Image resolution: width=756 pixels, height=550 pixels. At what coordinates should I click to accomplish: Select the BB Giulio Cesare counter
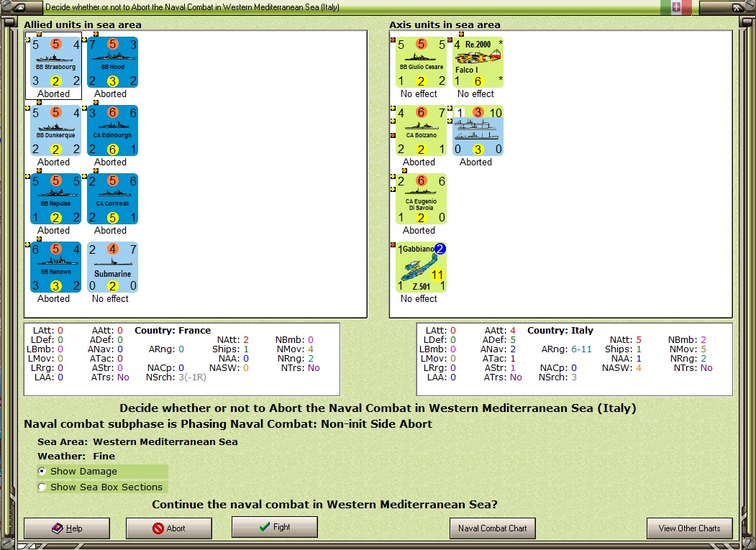422,62
